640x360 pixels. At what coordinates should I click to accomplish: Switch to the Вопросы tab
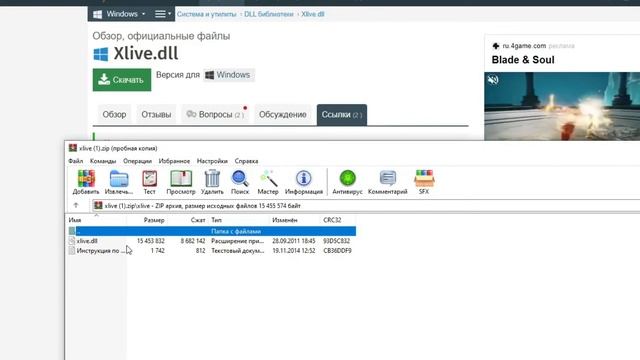click(x=215, y=115)
